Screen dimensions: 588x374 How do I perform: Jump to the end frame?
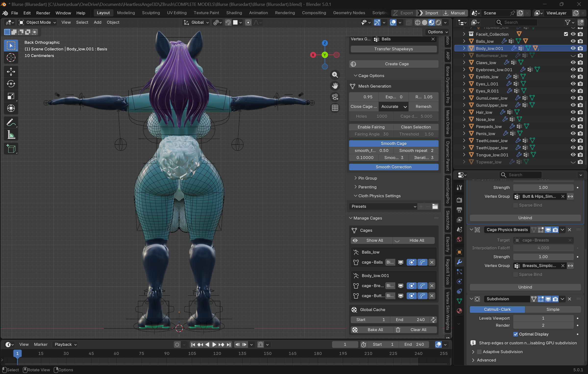click(x=229, y=345)
